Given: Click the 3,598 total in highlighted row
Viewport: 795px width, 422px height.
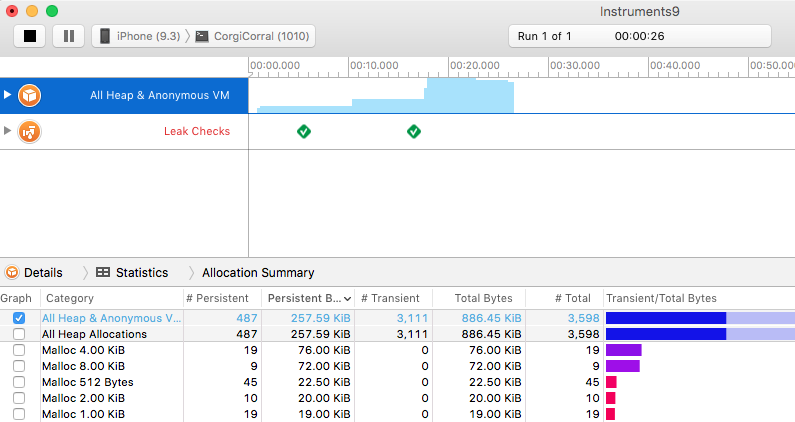Looking at the screenshot, I should point(584,318).
